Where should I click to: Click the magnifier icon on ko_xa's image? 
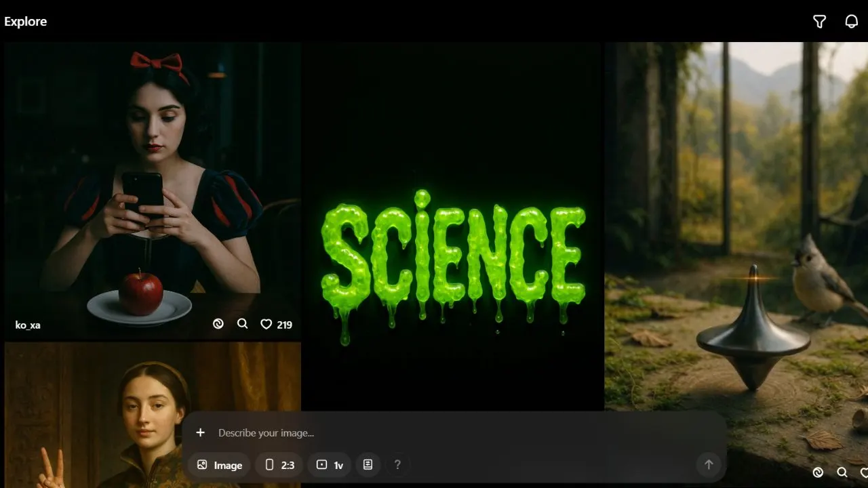click(x=242, y=324)
